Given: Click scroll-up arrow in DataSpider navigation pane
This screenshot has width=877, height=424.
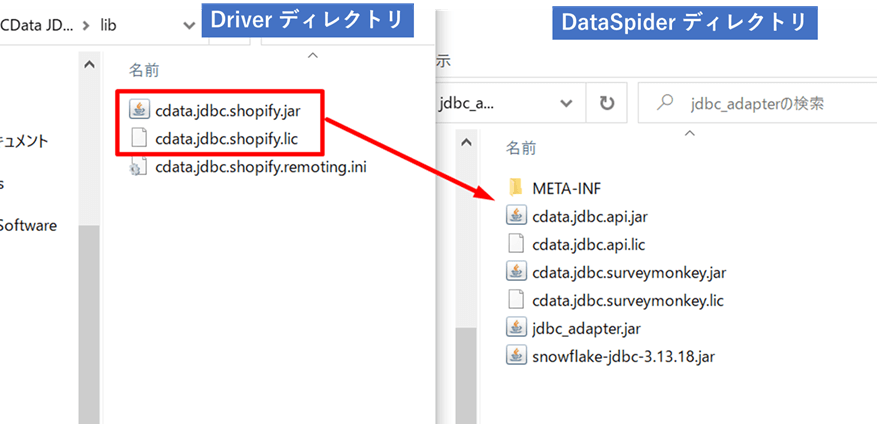Looking at the screenshot, I should coord(465,143).
